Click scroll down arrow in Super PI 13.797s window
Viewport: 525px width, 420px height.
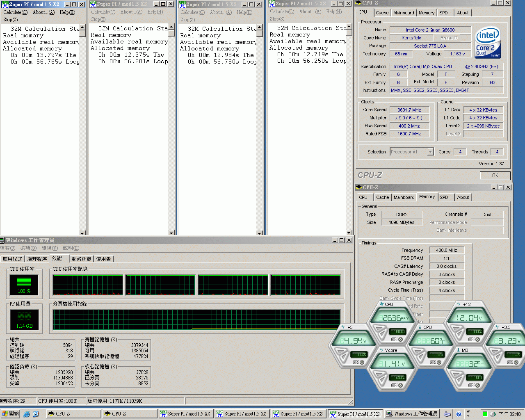(82, 233)
